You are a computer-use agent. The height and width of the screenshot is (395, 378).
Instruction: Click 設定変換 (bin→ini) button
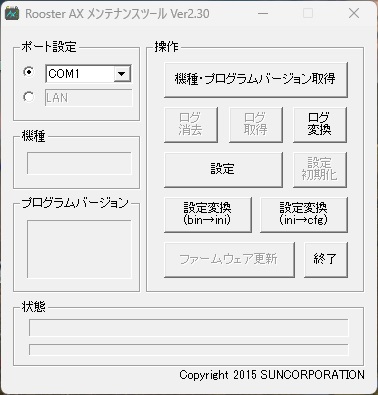(208, 214)
